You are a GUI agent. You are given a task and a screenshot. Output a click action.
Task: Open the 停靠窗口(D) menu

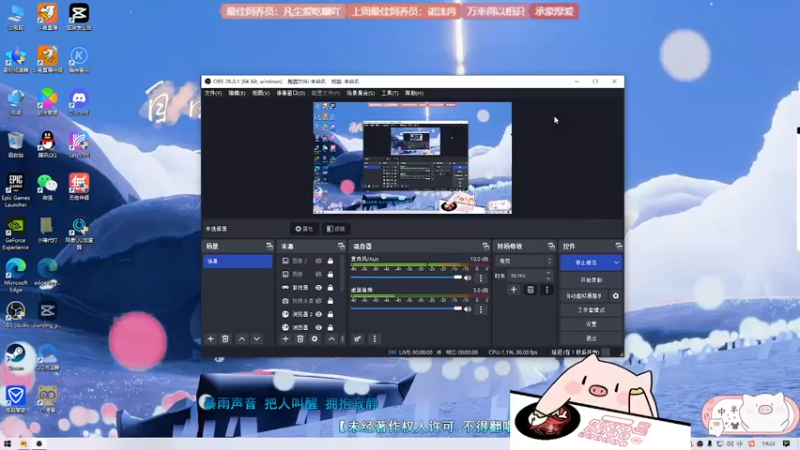[x=290, y=93]
